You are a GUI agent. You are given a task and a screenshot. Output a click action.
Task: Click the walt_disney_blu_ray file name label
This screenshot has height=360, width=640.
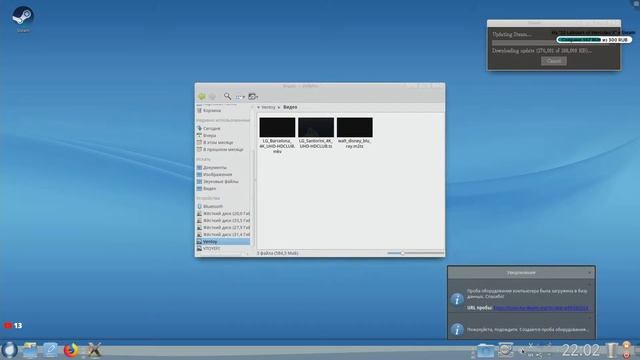point(355,143)
